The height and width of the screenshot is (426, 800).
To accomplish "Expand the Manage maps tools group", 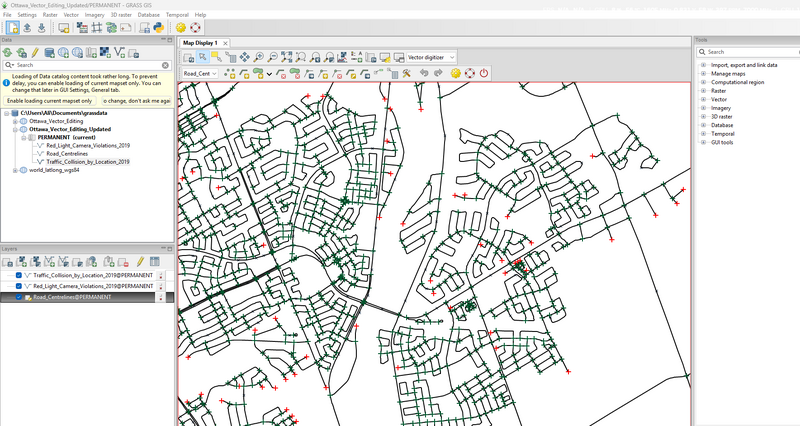I will coord(703,73).
